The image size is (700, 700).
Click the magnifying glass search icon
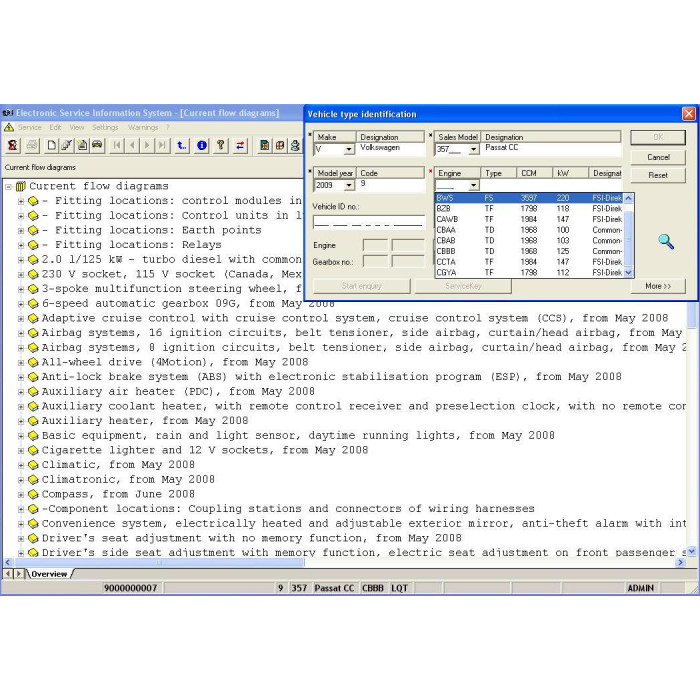click(x=666, y=242)
